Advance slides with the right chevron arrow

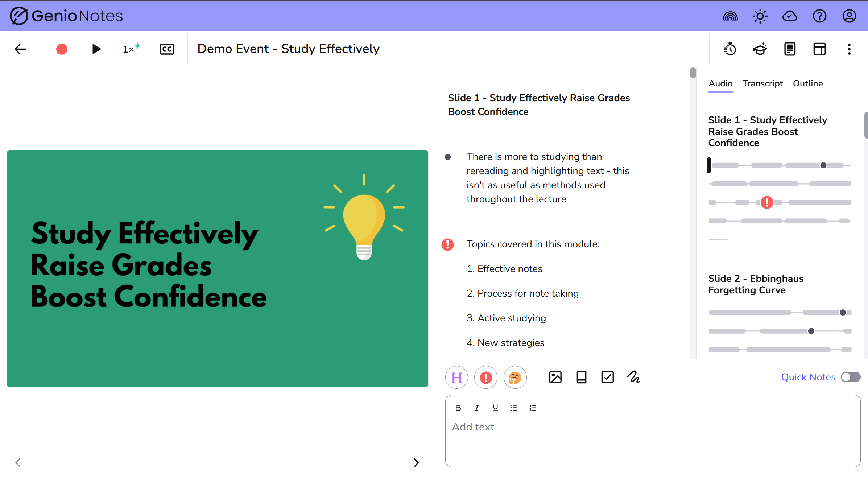point(416,463)
